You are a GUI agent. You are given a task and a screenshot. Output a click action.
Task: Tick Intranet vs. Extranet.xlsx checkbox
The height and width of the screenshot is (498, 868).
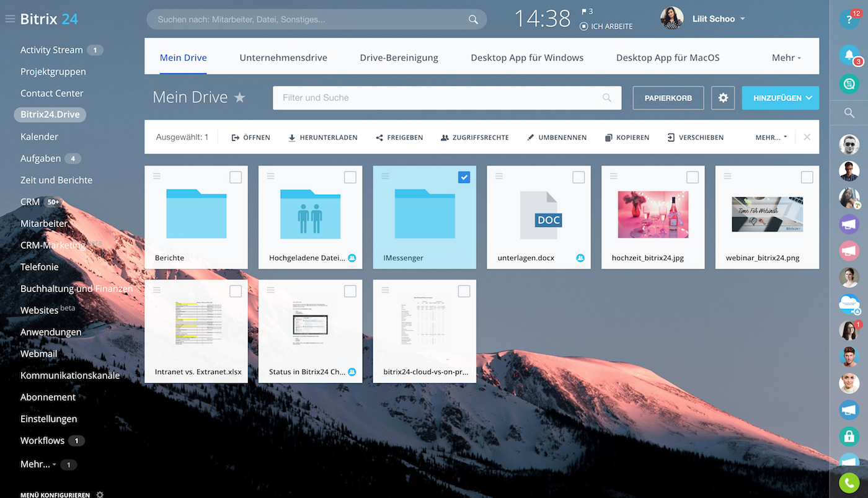coord(236,291)
